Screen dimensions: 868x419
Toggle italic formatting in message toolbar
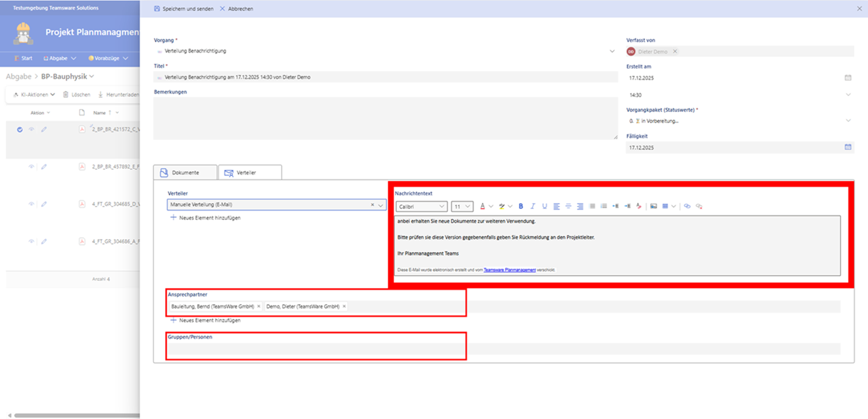pos(533,206)
